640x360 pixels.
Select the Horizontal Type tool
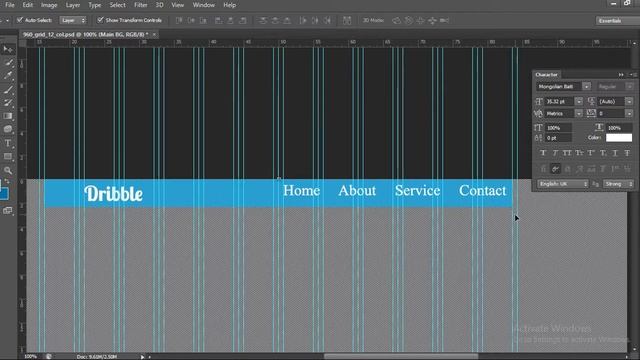[x=8, y=143]
